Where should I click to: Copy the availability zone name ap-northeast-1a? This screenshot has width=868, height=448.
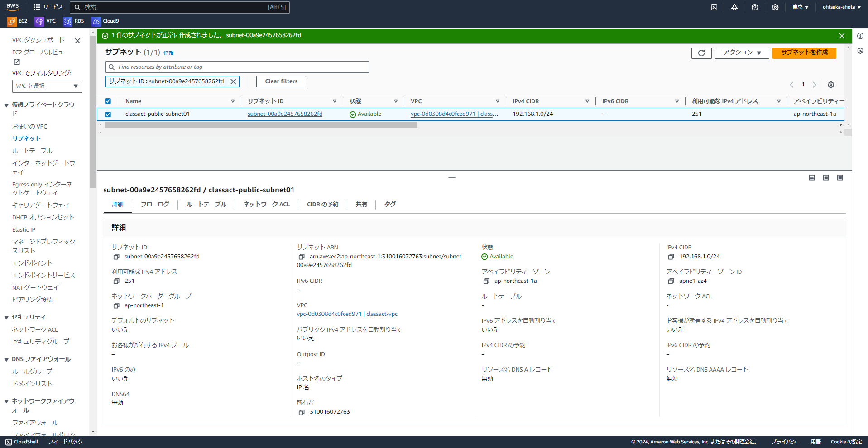pos(486,281)
